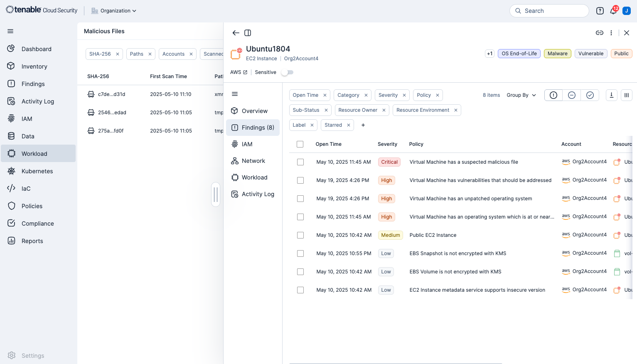Click the back arrow in the detail panel
The image size is (637, 364).
click(236, 33)
